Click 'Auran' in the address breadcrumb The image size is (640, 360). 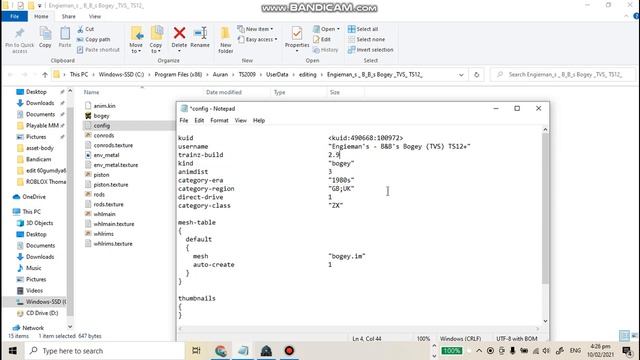(x=220, y=75)
